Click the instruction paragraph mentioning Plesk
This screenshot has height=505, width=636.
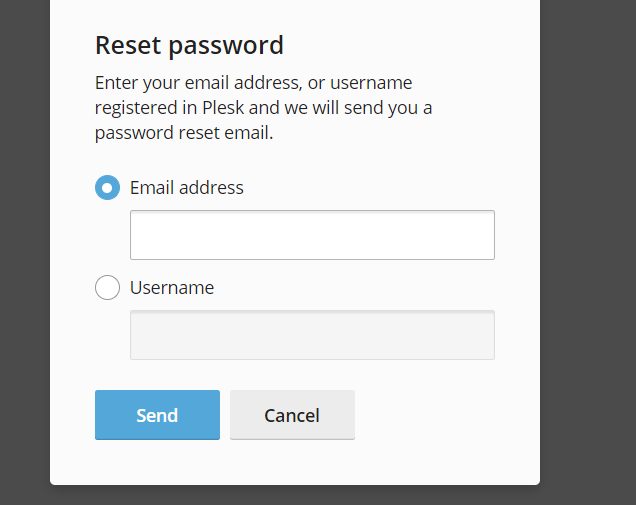point(264,108)
